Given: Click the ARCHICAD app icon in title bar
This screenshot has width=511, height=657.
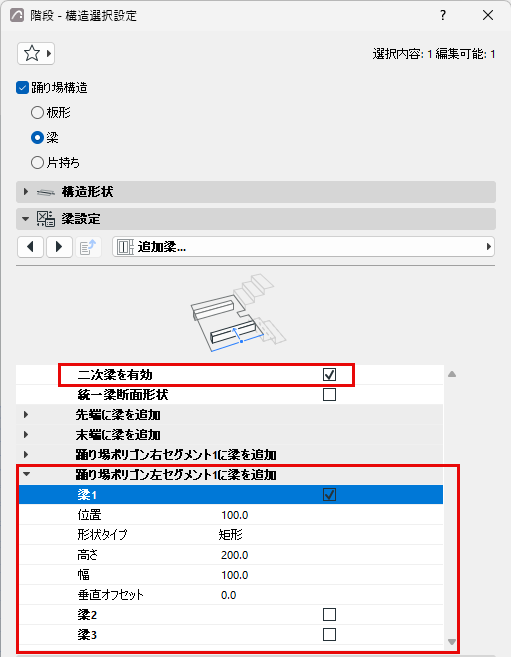Looking at the screenshot, I should point(17,16).
